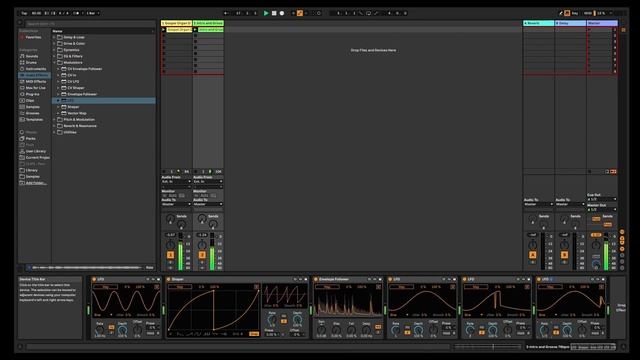Open the MIDI Effects browser category
Screen dimensions: 640x360
coord(36,81)
